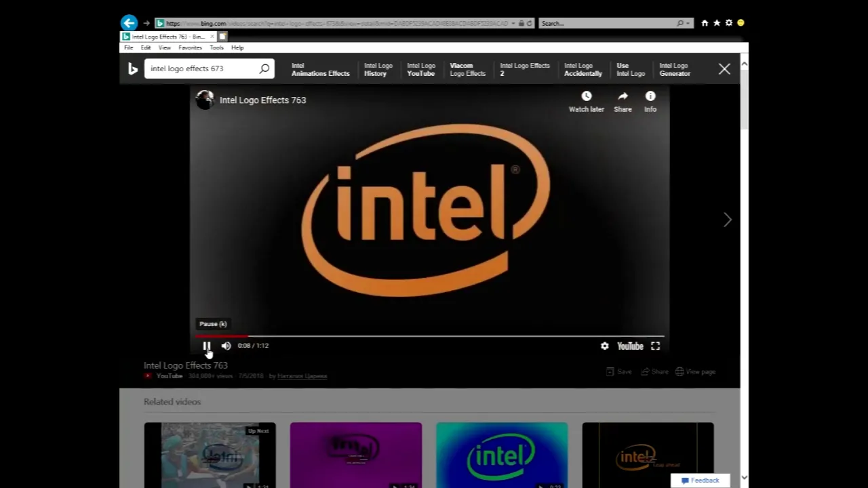This screenshot has height=488, width=868.
Task: Open the Tools menu
Action: (x=216, y=47)
